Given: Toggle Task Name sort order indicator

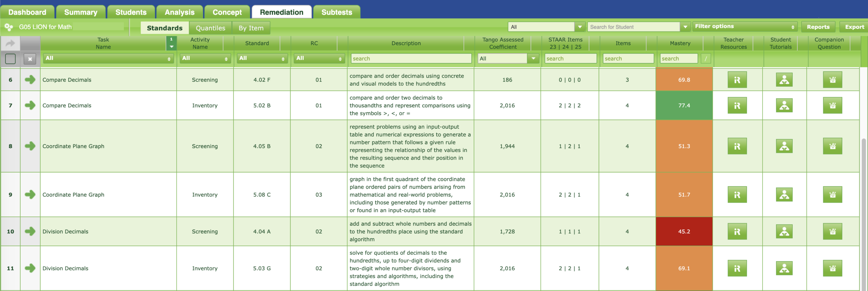Looking at the screenshot, I should (x=171, y=43).
